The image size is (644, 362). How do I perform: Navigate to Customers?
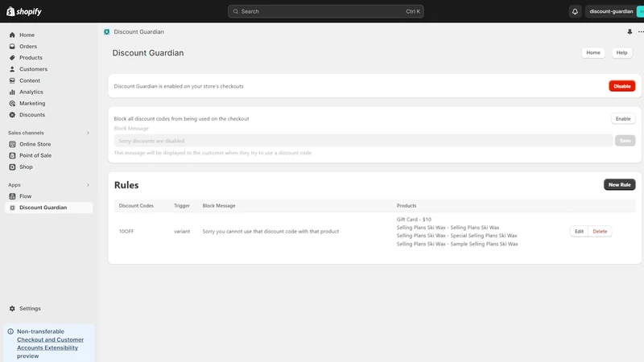click(33, 69)
